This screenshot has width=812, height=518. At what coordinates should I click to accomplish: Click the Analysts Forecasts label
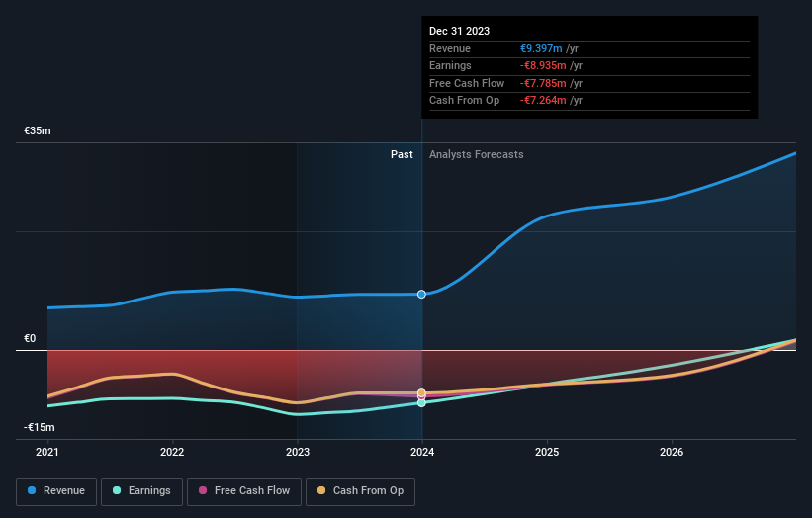(477, 154)
